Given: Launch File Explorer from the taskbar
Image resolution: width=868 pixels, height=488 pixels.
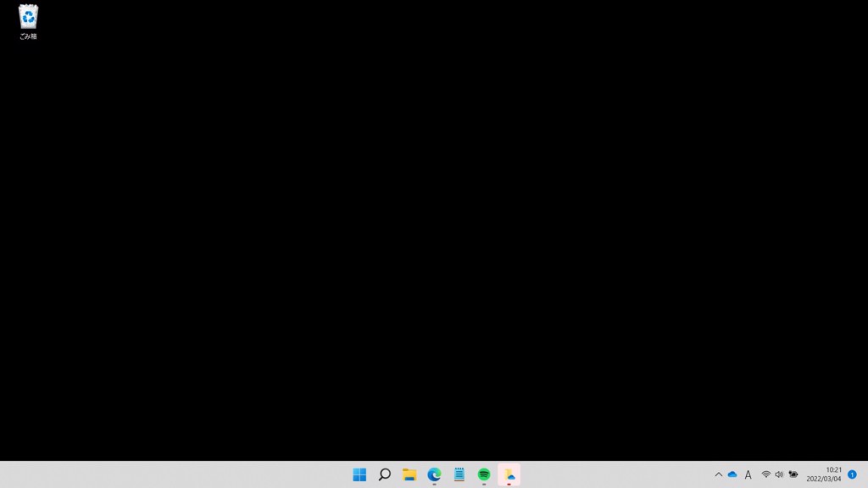Looking at the screenshot, I should pos(409,474).
